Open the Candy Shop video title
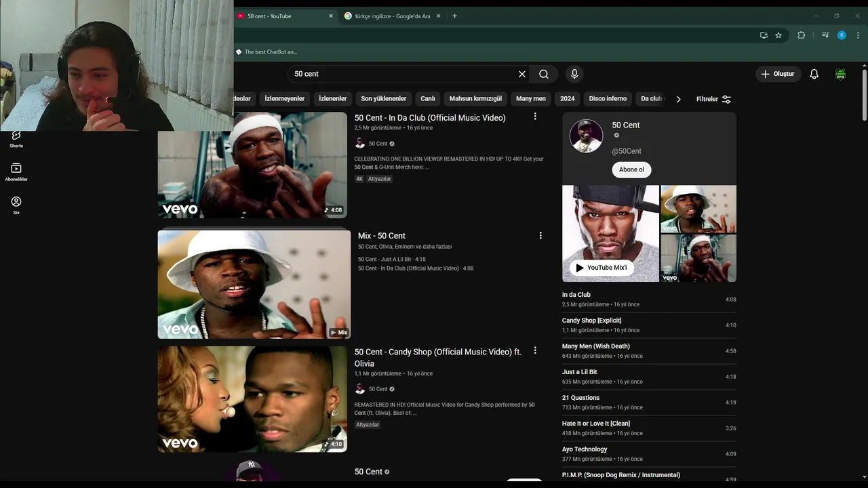The height and width of the screenshot is (488, 868). point(438,358)
